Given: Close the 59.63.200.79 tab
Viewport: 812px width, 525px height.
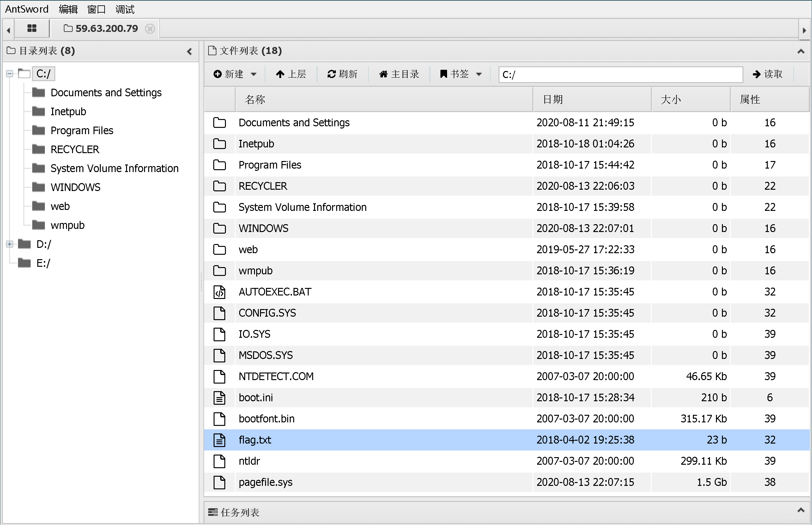Looking at the screenshot, I should coord(150,29).
